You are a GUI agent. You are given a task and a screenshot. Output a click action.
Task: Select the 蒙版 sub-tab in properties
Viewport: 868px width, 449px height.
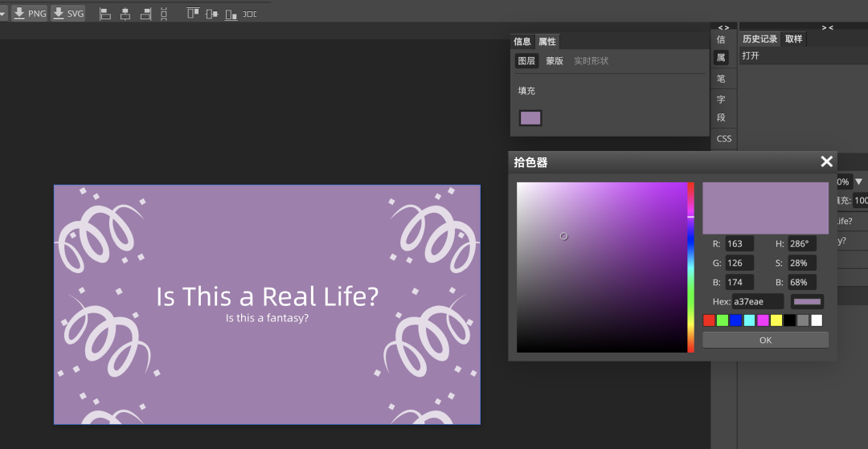[x=555, y=61]
